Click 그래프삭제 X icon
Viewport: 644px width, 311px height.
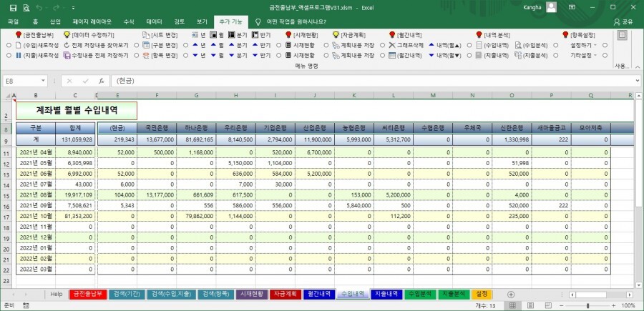(392, 45)
